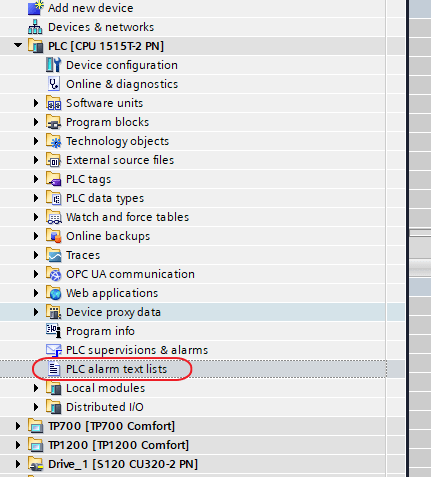Click the Local modules folder icon

(54, 388)
